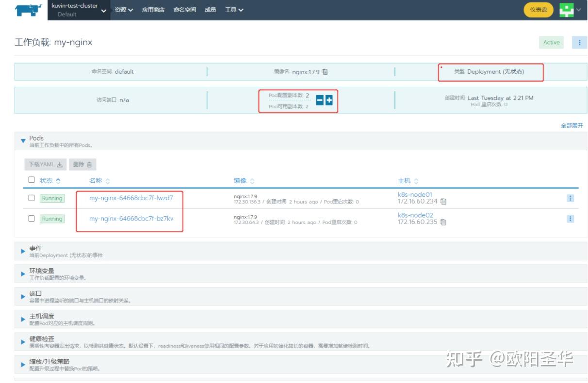Click plus to increase Pod replica count
Screen dimensions: 588x383
tap(328, 100)
